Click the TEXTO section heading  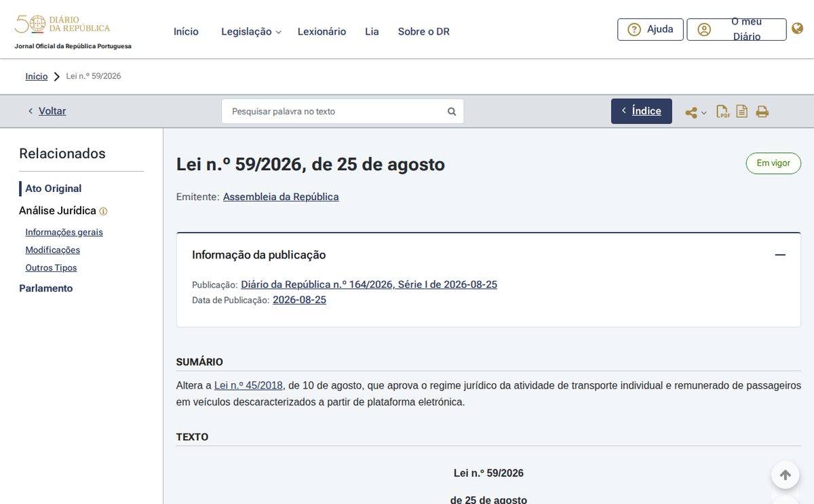pos(193,438)
